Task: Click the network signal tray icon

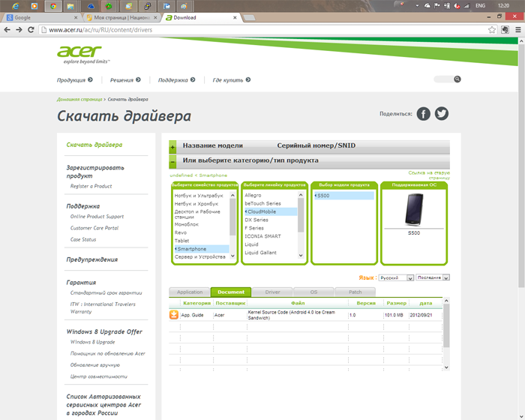Action: [466, 6]
